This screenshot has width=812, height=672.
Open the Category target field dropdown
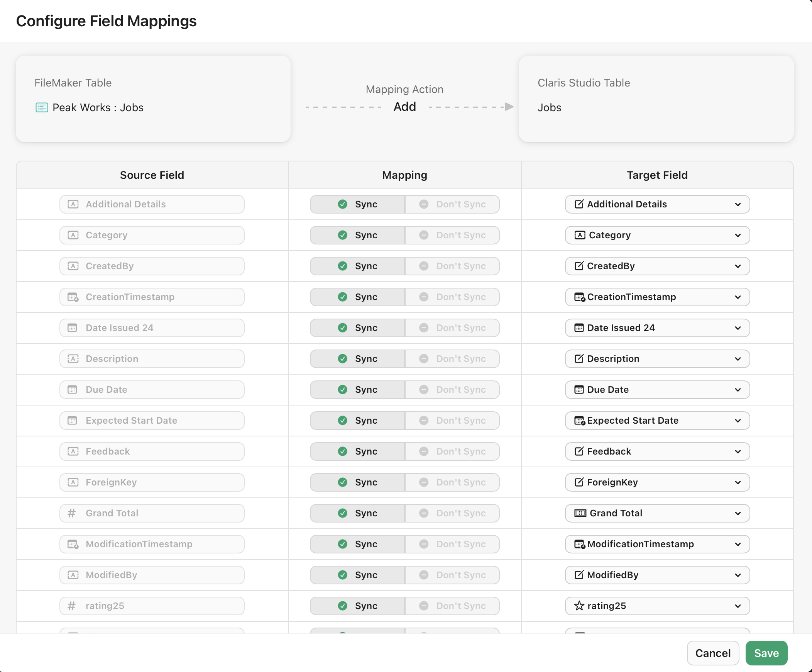coord(738,235)
